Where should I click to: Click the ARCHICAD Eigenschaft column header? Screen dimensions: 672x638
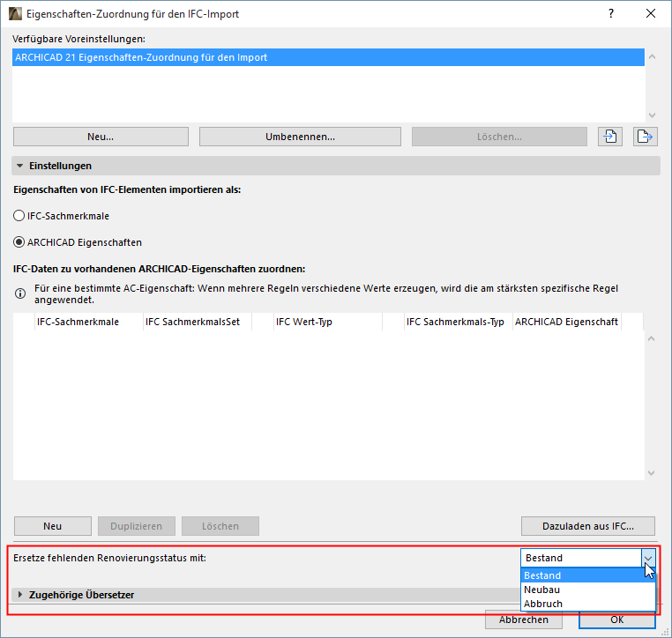[566, 322]
